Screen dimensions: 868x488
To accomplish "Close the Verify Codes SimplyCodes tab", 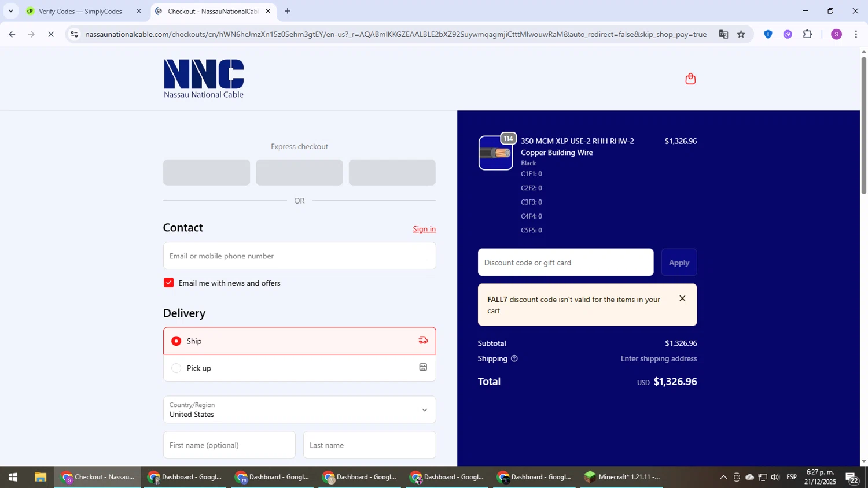I will pyautogui.click(x=139, y=11).
